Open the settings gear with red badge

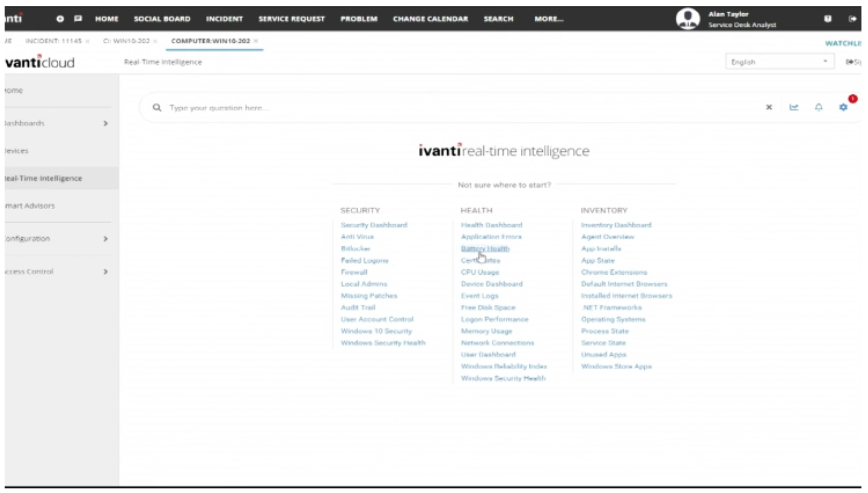pyautogui.click(x=843, y=107)
